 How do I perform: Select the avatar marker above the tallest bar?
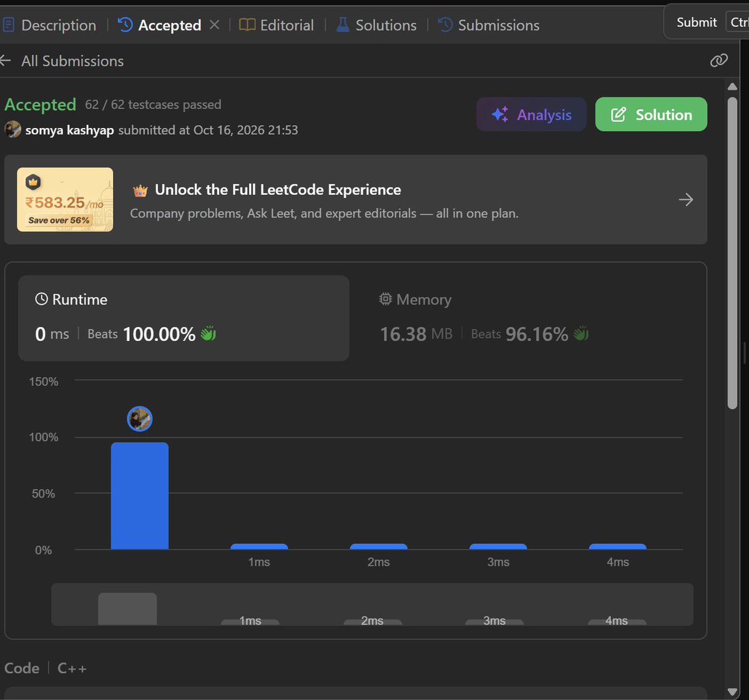pyautogui.click(x=140, y=419)
